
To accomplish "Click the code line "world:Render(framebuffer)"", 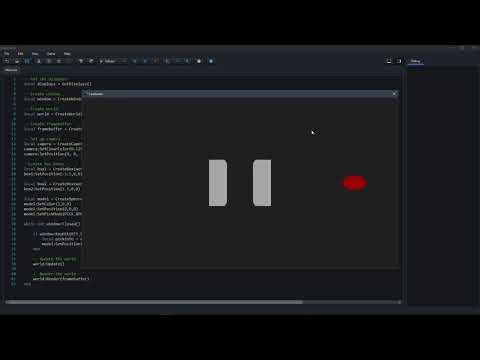I will point(61,279).
